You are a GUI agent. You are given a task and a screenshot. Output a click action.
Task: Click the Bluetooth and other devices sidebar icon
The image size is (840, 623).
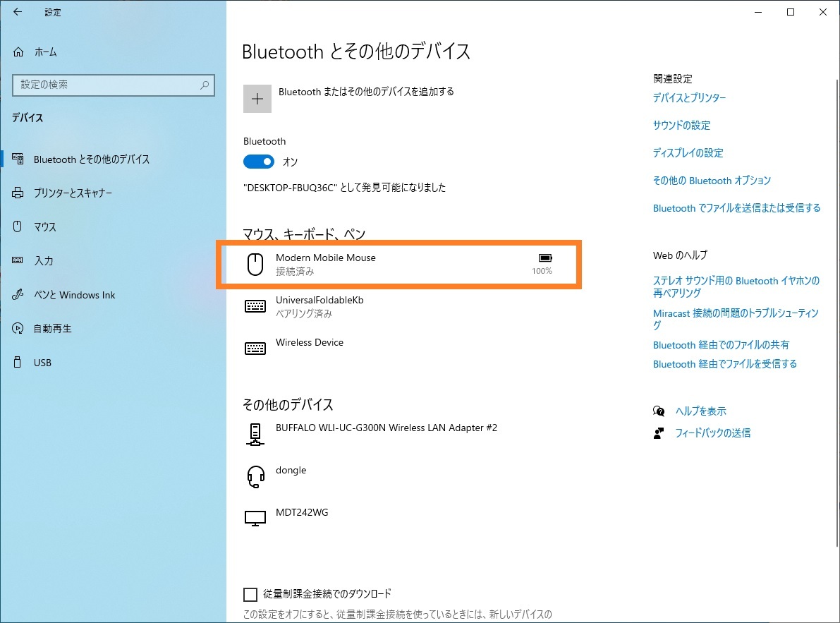coord(18,159)
